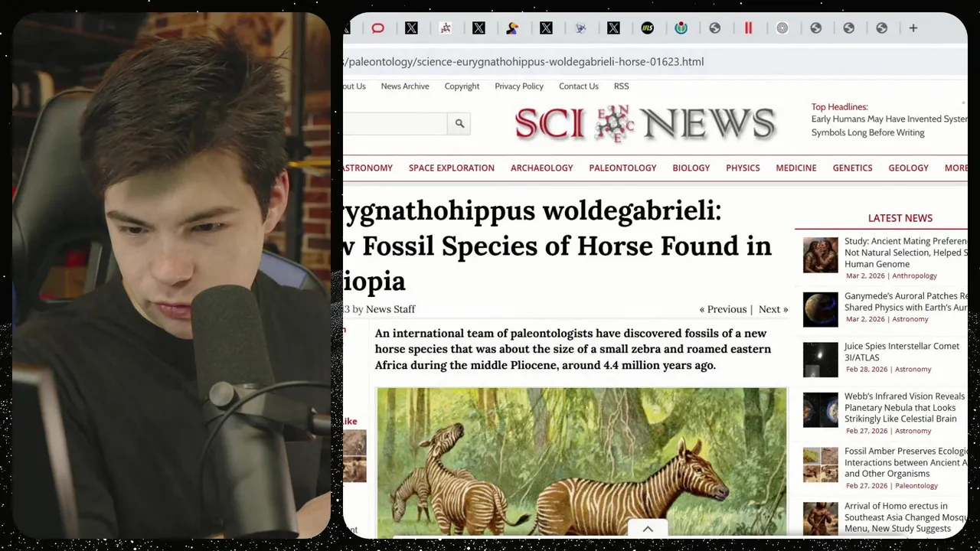Open the X tab beside the speech bubble tab
980x551 pixels.
[x=411, y=28]
